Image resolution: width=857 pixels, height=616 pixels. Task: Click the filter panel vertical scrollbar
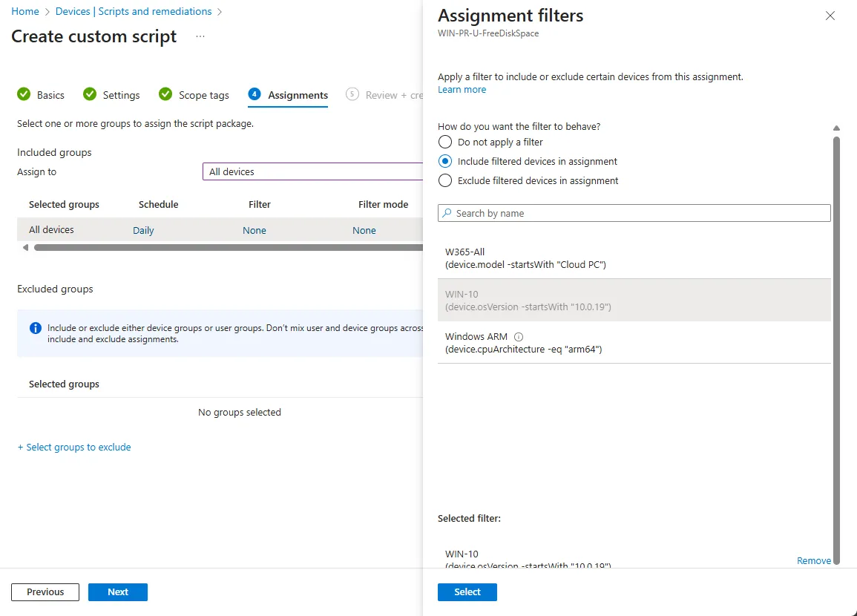(836, 350)
